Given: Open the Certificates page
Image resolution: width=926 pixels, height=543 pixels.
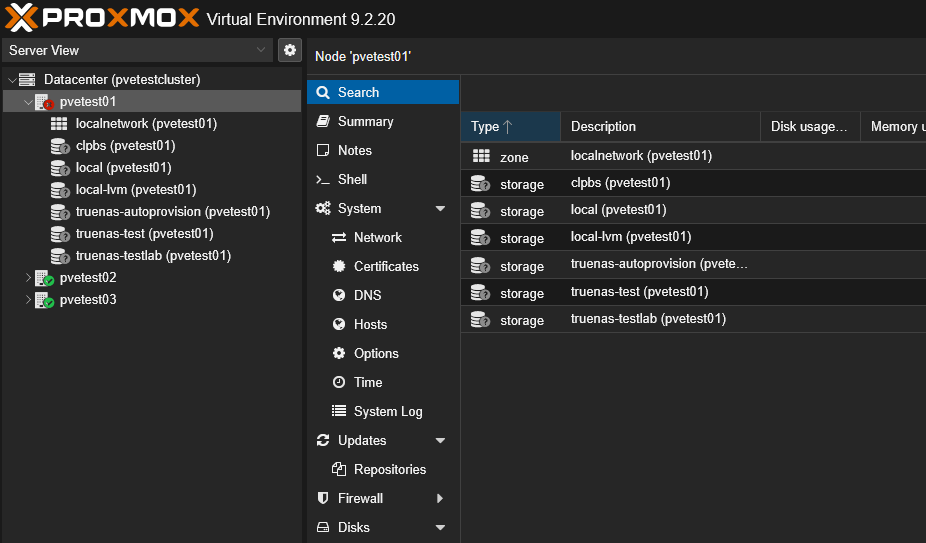Looking at the screenshot, I should [383, 266].
